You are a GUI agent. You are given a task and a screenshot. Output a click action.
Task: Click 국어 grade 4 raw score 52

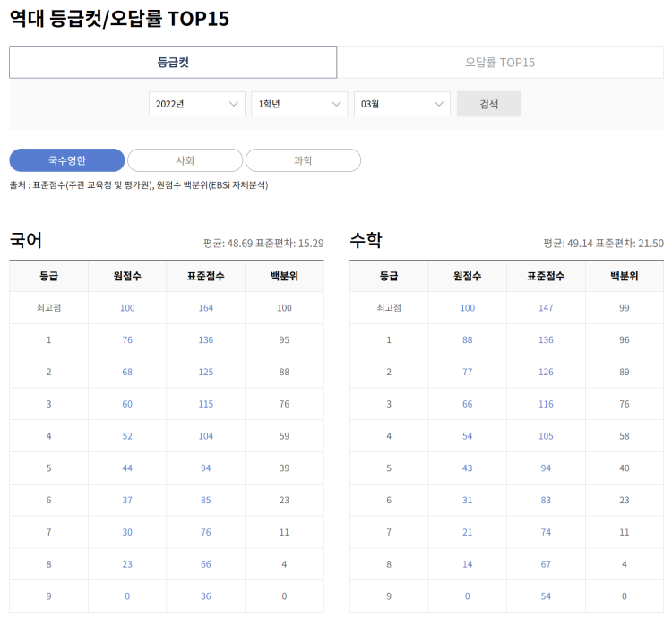(127, 436)
